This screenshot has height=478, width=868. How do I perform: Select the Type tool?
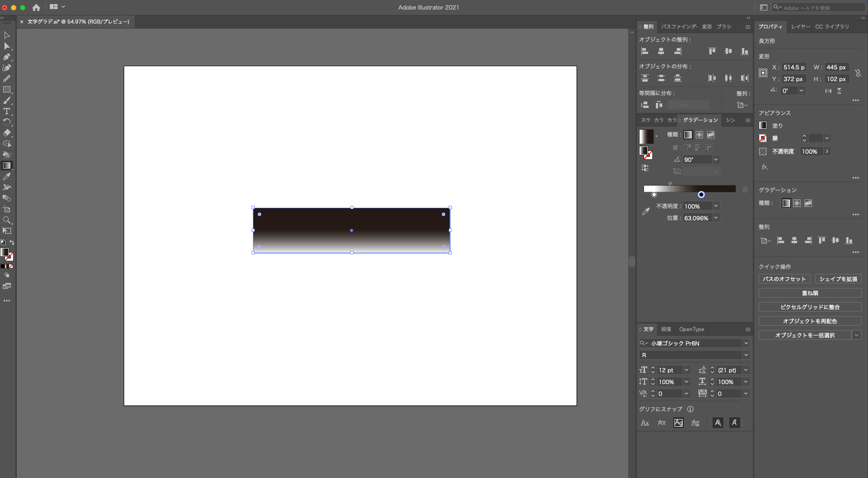point(7,112)
